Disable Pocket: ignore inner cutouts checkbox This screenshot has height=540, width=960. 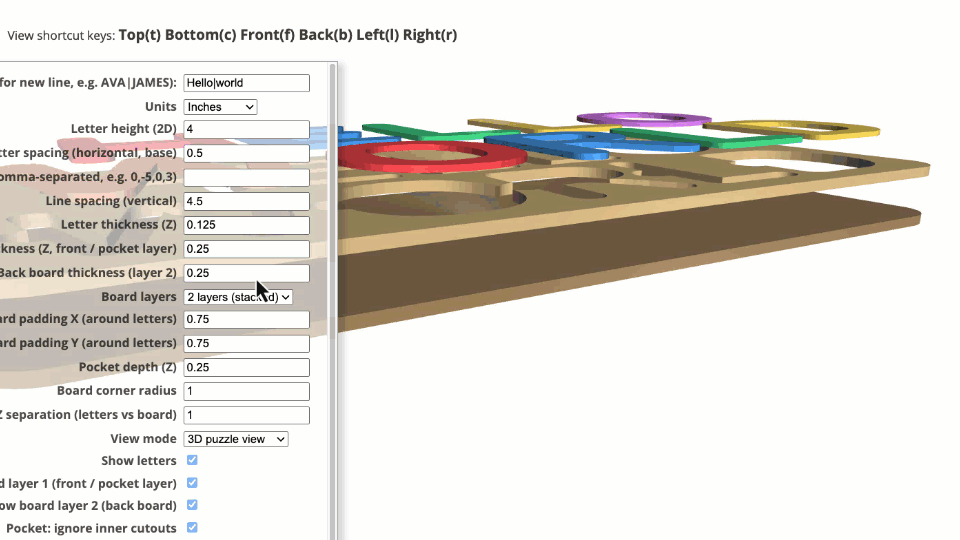click(192, 528)
